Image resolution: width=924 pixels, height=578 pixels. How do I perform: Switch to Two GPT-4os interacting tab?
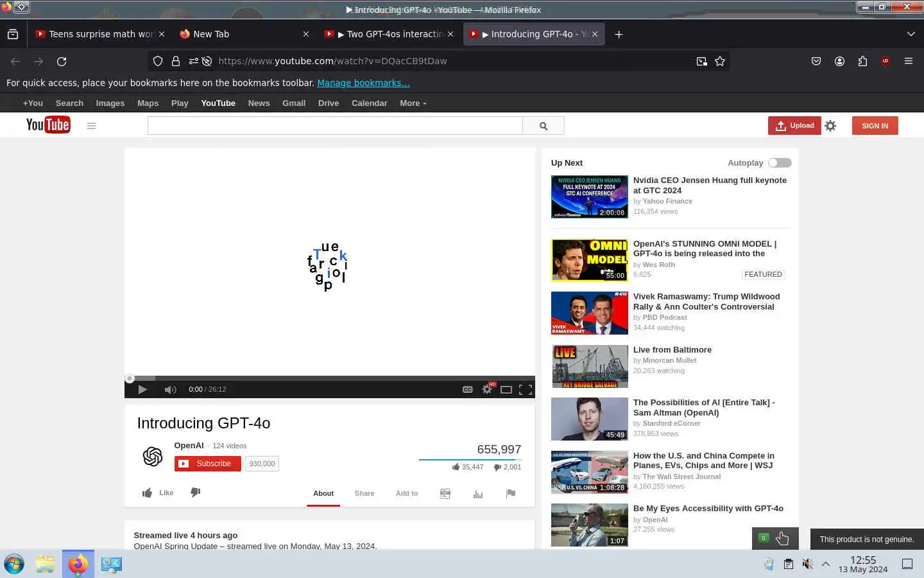pyautogui.click(x=389, y=34)
